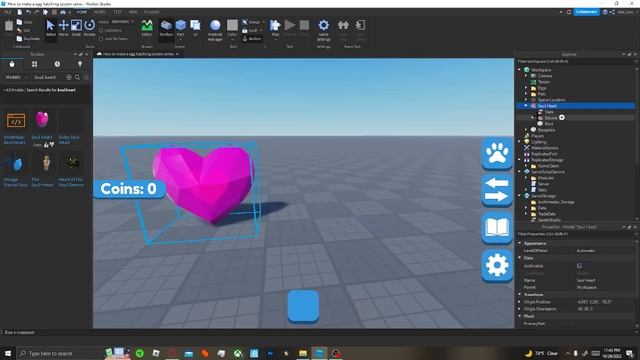Start Play test mode
The height and width of the screenshot is (360, 640).
click(x=276, y=28)
